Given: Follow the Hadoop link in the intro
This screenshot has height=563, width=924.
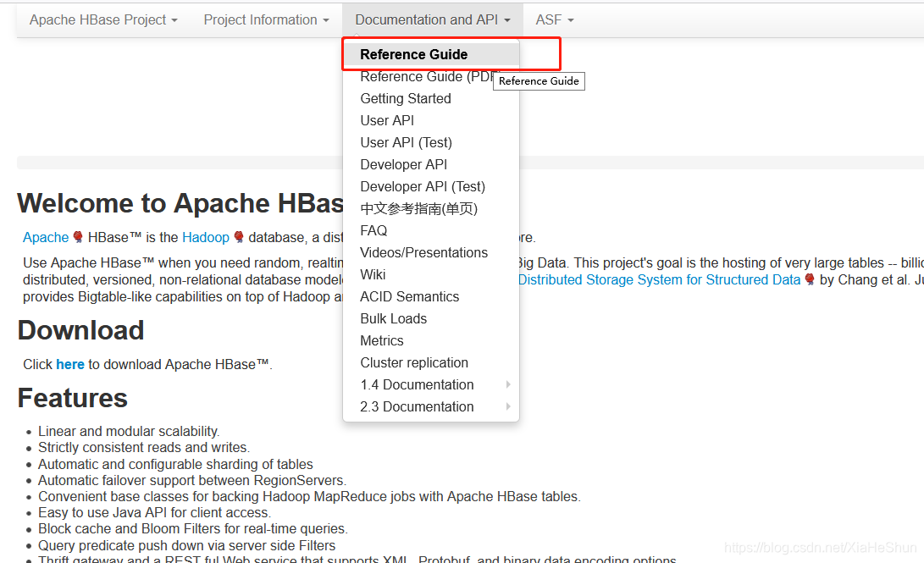Looking at the screenshot, I should tap(206, 237).
